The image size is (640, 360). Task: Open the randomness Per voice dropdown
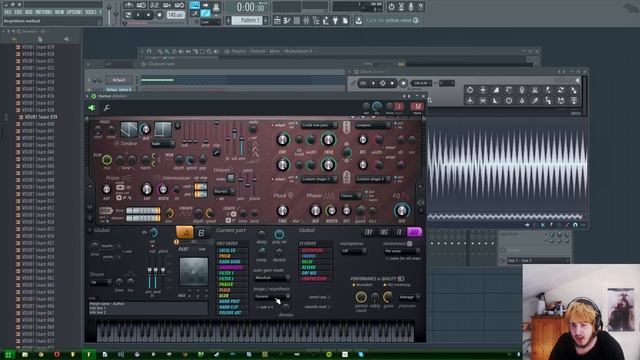[x=402, y=251]
